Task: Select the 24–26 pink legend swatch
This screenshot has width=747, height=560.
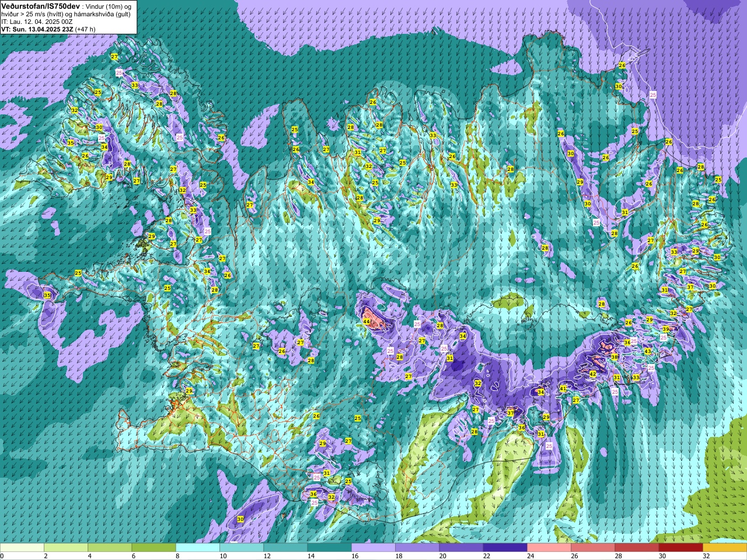Action: coord(549,548)
